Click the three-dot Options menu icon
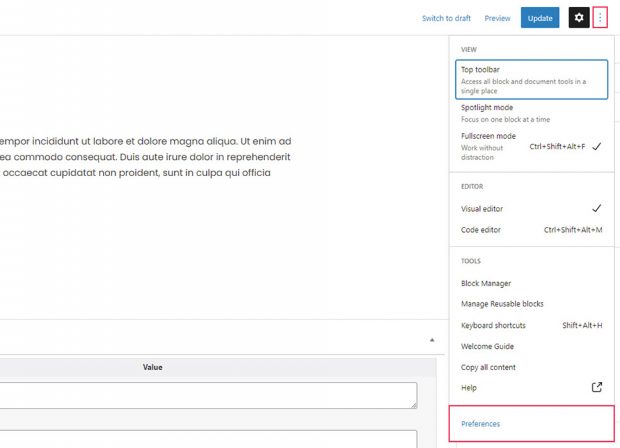 600,18
